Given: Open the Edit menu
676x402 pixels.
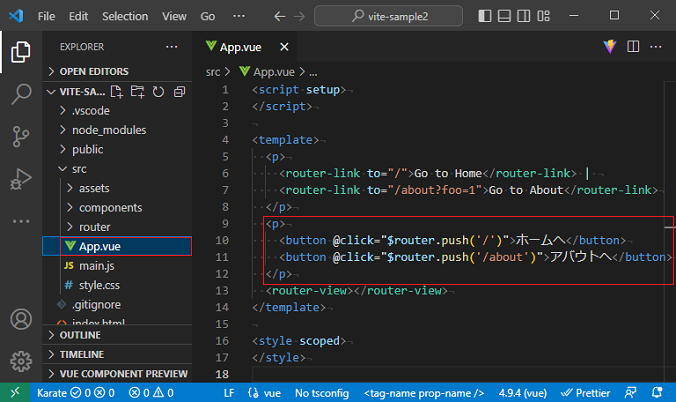Looking at the screenshot, I should [x=78, y=16].
